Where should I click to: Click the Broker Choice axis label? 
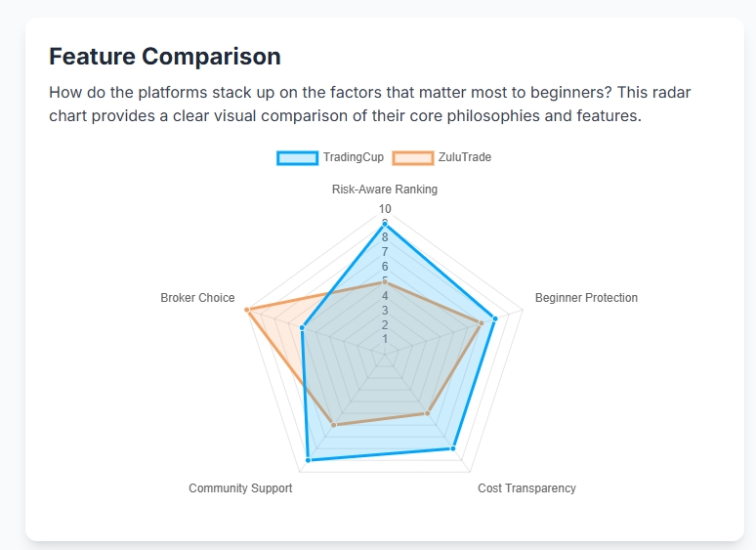coord(197,298)
